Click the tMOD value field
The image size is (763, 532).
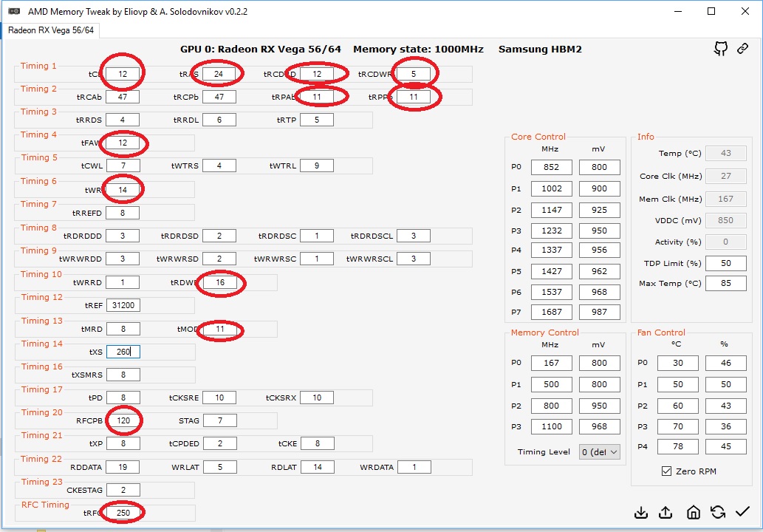220,329
